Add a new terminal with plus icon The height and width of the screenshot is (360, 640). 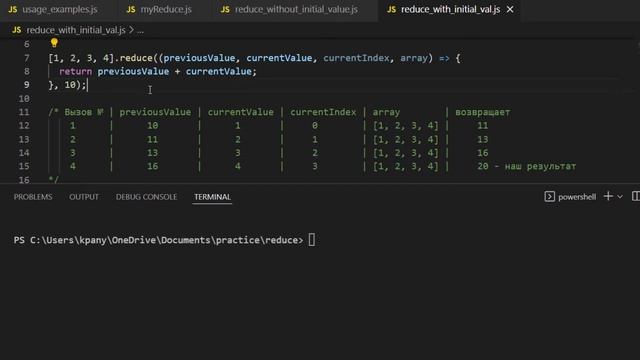pos(608,196)
